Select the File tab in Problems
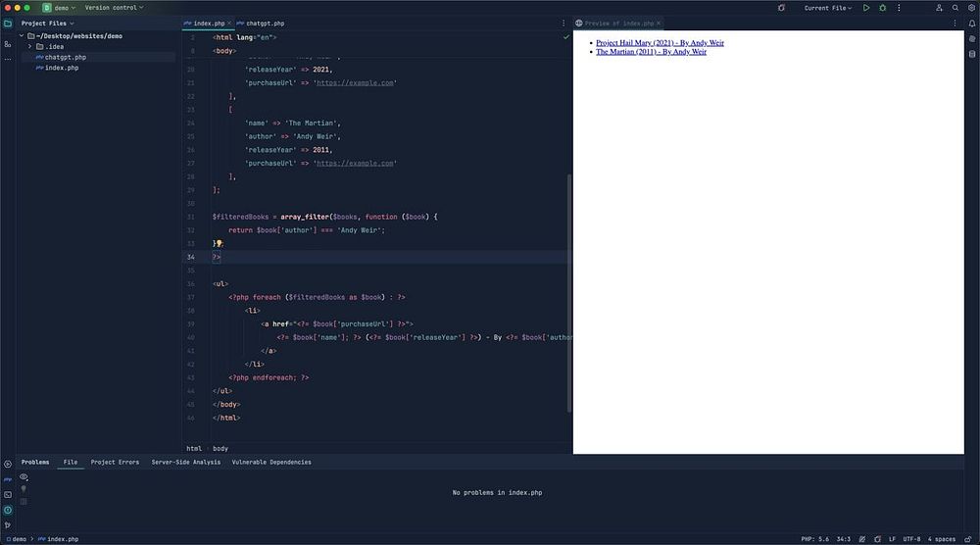 tap(71, 462)
